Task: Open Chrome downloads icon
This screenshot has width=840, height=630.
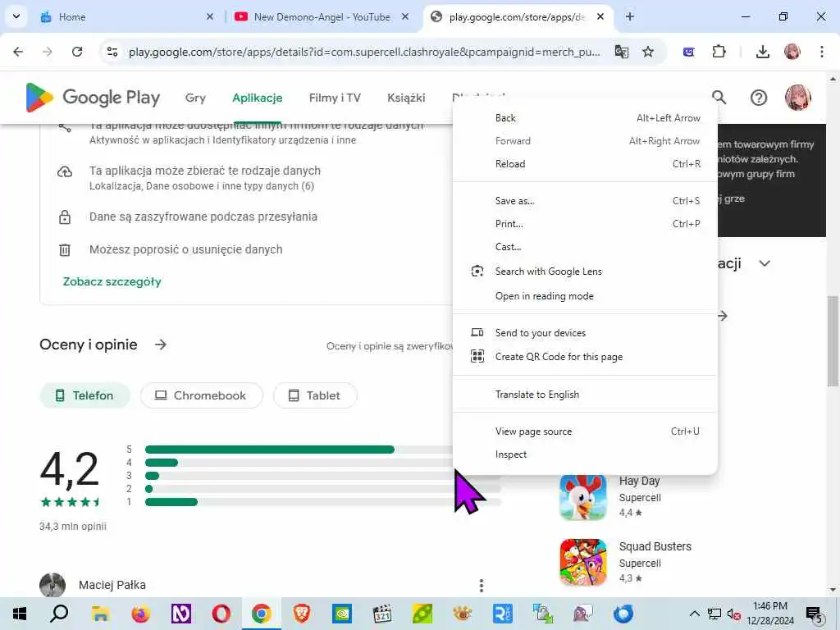Action: click(762, 52)
